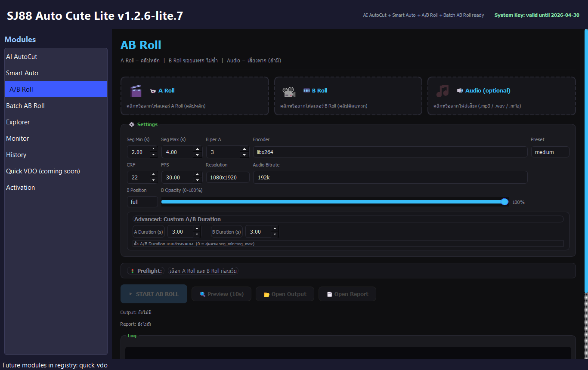
Task: Increase CRF value using up arrow
Action: pos(153,175)
